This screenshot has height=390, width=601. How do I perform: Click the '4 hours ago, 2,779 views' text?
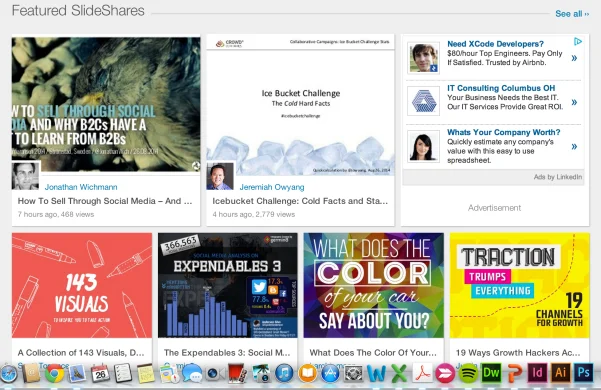click(254, 214)
